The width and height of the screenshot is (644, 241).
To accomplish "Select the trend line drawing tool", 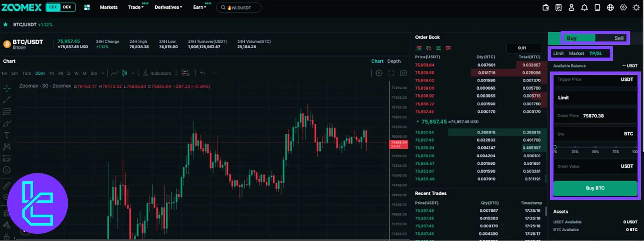I will (x=7, y=100).
